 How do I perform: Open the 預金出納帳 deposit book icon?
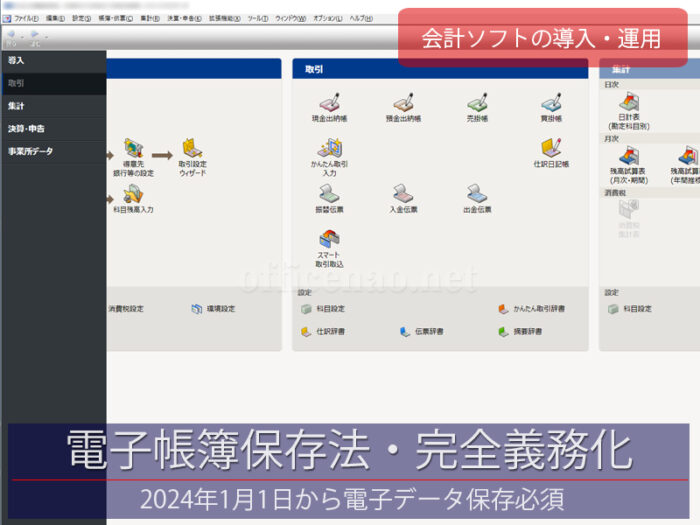point(403,107)
